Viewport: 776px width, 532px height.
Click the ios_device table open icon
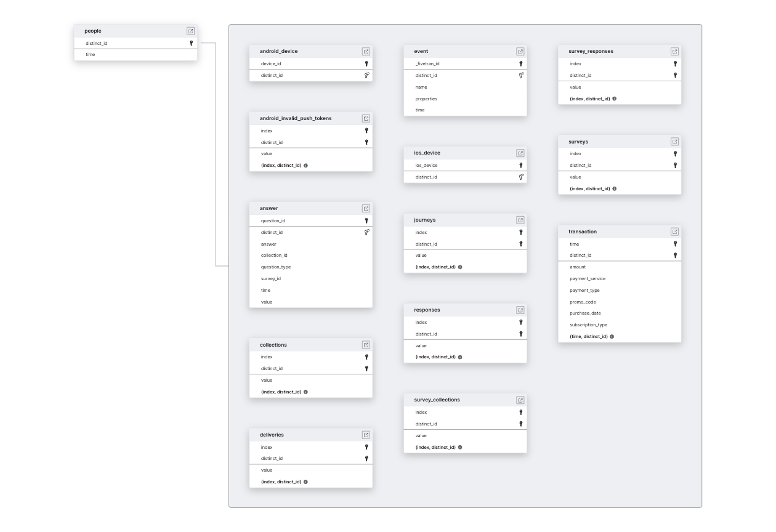click(520, 153)
